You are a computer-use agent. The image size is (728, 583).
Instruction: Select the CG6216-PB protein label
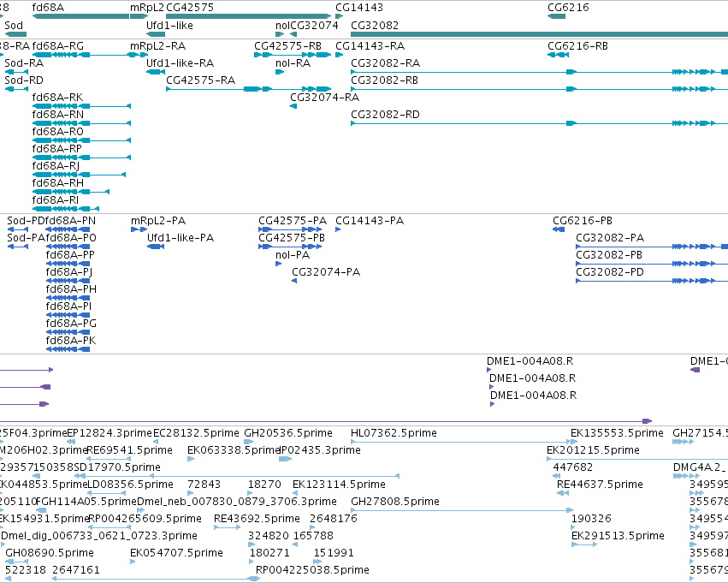[x=583, y=221]
